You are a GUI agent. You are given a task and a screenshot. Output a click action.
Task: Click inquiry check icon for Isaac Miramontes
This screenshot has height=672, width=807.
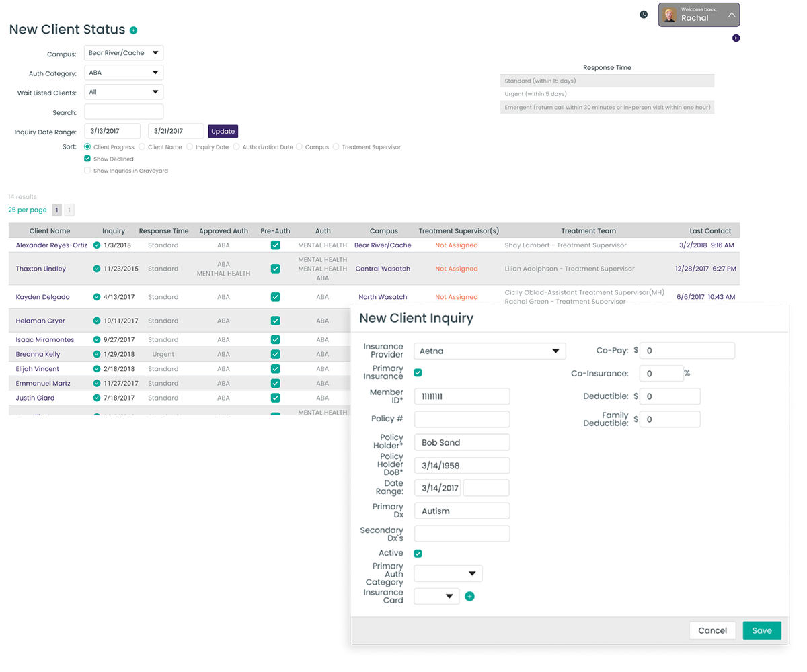click(97, 340)
